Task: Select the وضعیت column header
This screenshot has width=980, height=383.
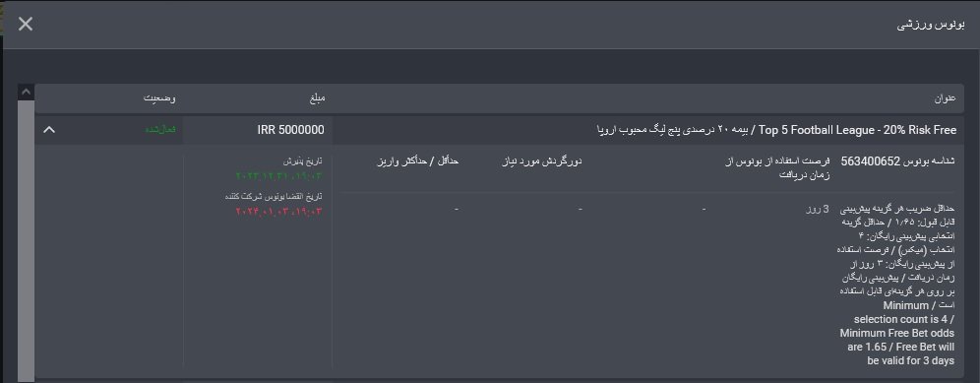Action: (160, 98)
